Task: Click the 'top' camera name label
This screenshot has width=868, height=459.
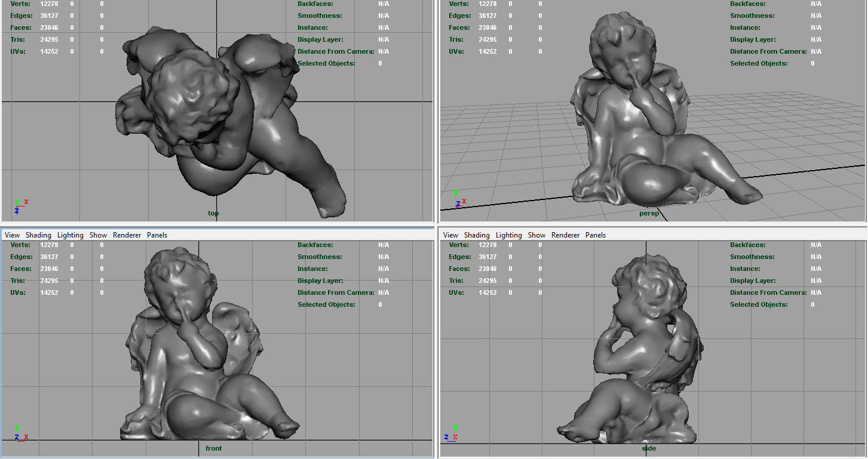Action: pos(213,213)
